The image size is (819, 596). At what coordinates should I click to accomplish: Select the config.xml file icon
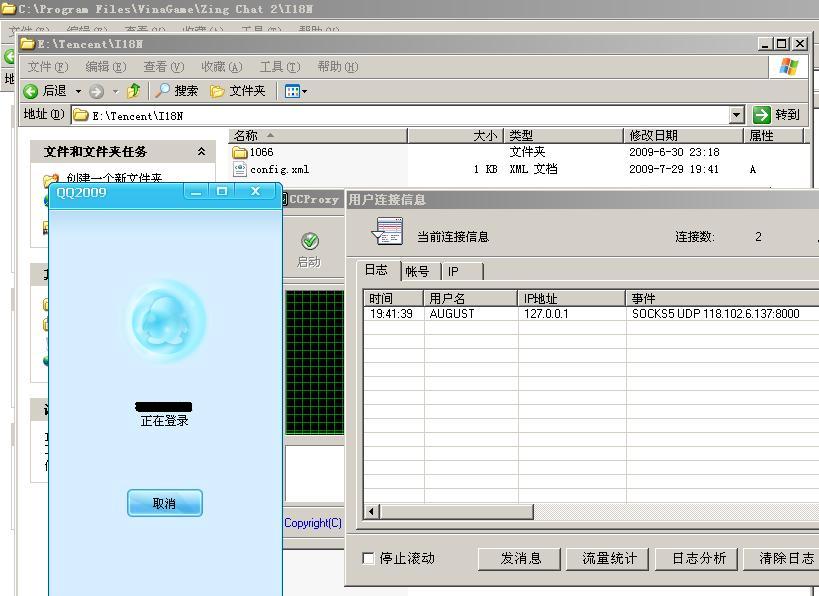[x=240, y=169]
